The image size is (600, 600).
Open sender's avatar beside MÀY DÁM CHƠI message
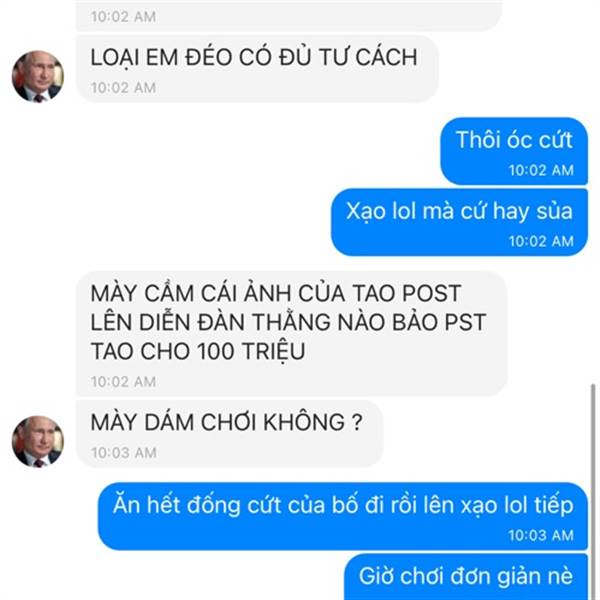click(38, 442)
